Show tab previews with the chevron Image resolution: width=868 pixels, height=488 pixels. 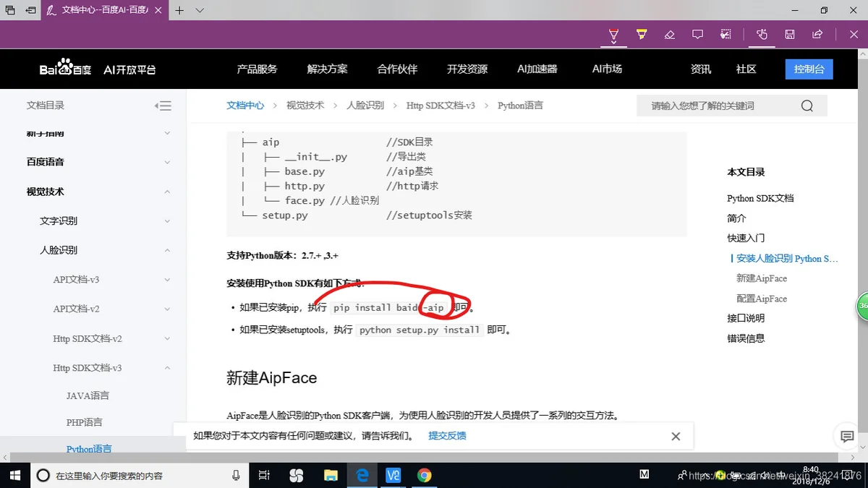tap(200, 10)
